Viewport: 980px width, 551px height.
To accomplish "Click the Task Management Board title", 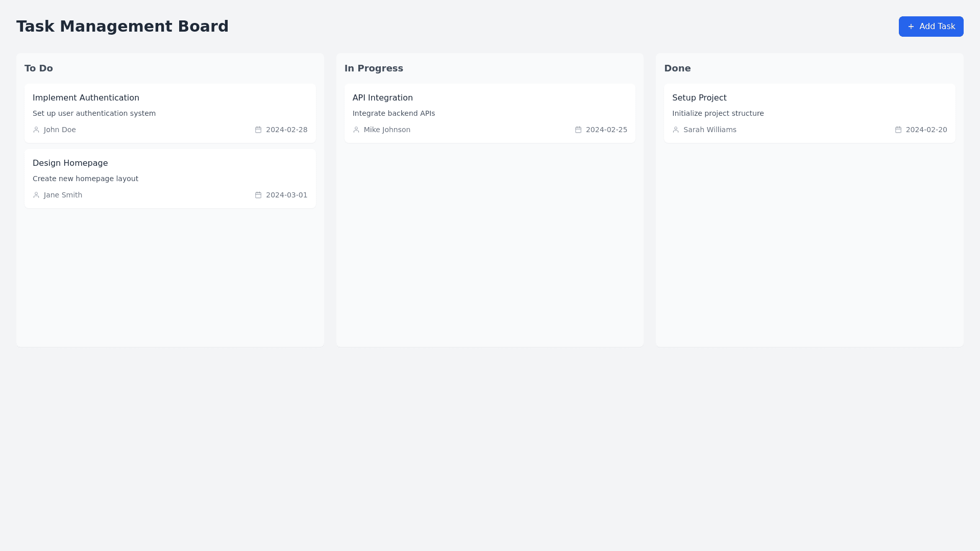I will pos(122,27).
